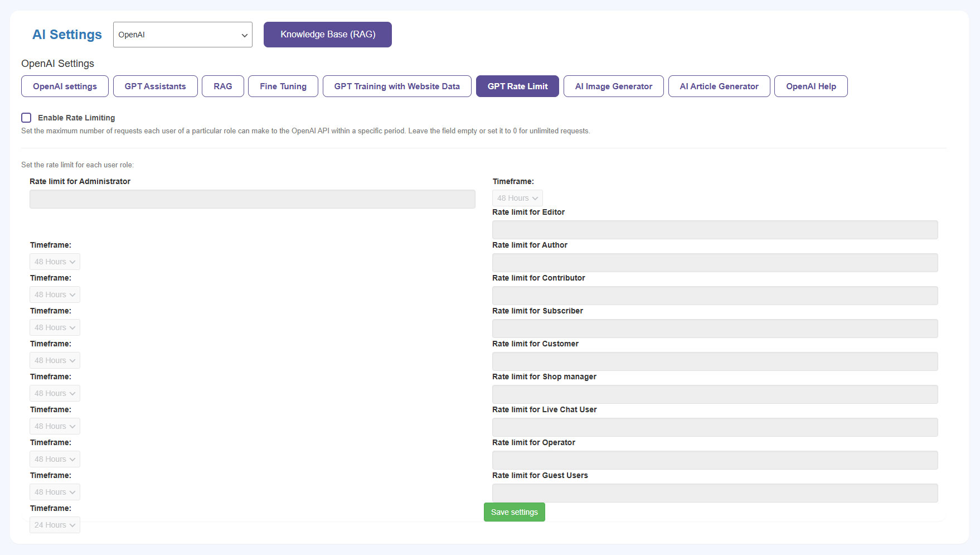Click the Knowledge Base (RAG) button
980x555 pixels.
[327, 35]
